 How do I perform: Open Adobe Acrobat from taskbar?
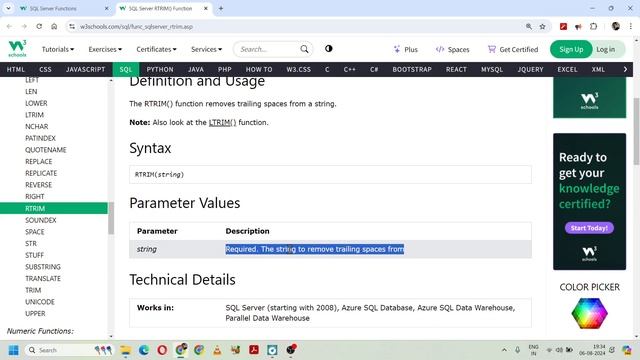click(x=254, y=350)
